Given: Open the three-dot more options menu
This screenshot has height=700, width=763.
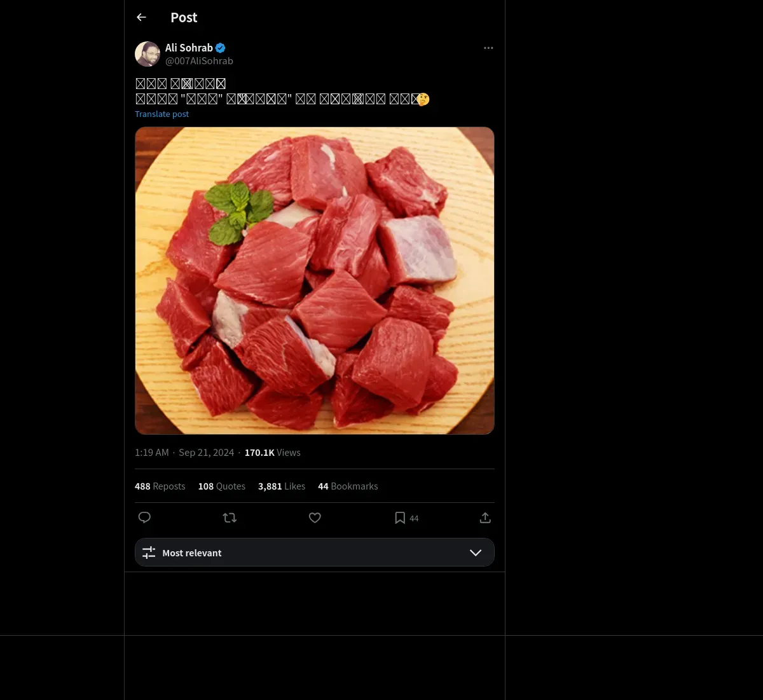Looking at the screenshot, I should (488, 48).
